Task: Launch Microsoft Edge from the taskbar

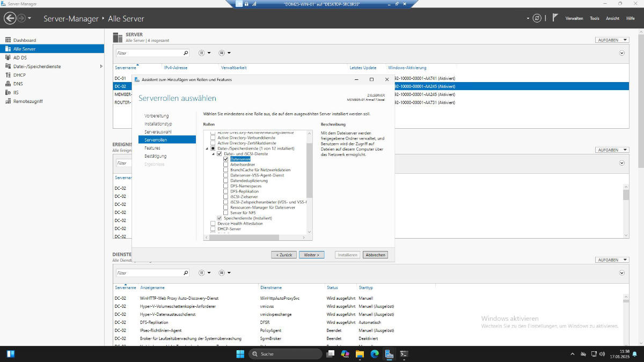Action: coord(375,354)
